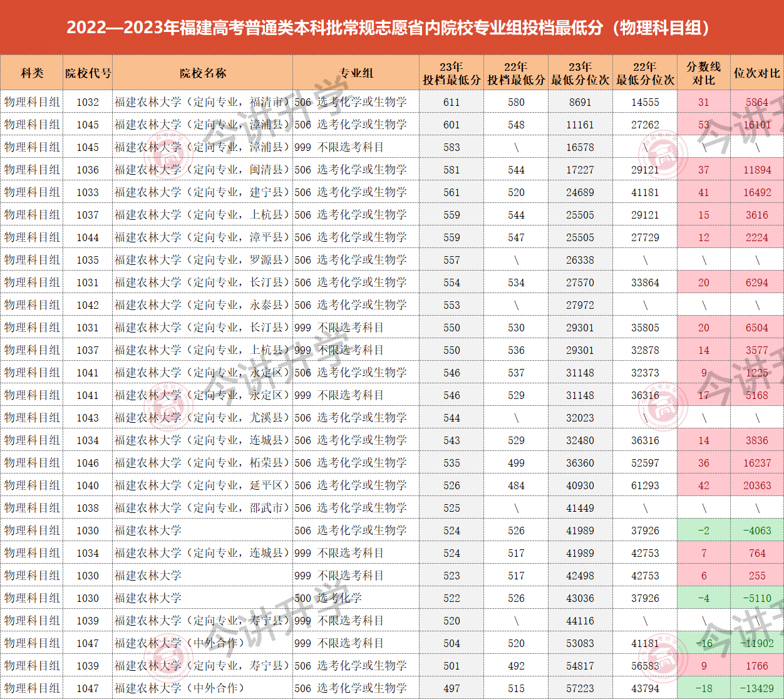Select the green cell -11902
The image size is (784, 699).
point(757,643)
